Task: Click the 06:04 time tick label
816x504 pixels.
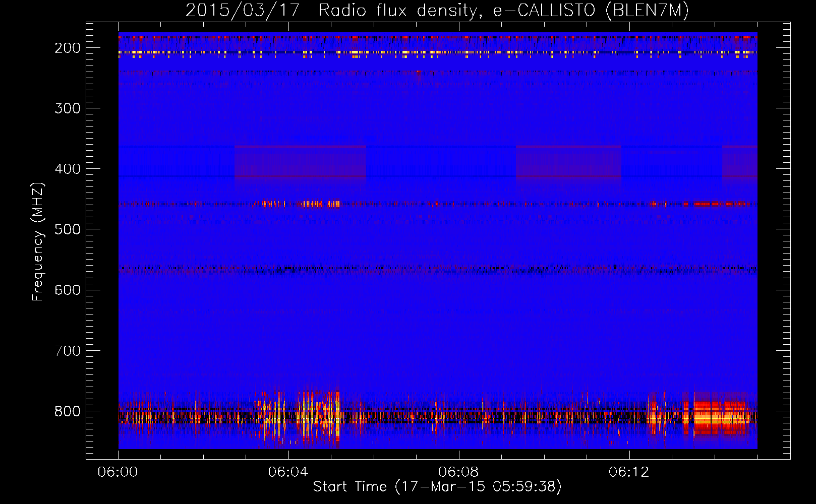Action: coord(288,472)
